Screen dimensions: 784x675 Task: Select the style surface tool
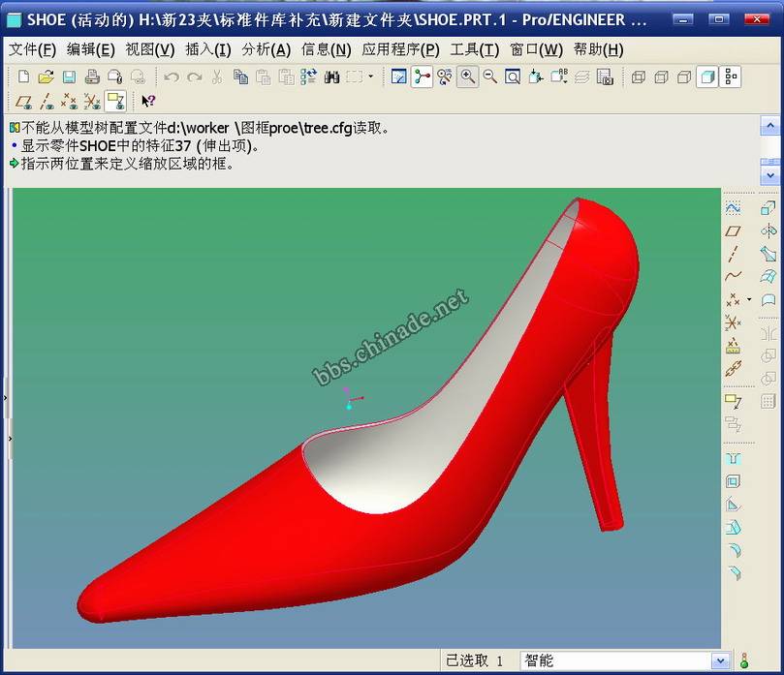pos(768,300)
